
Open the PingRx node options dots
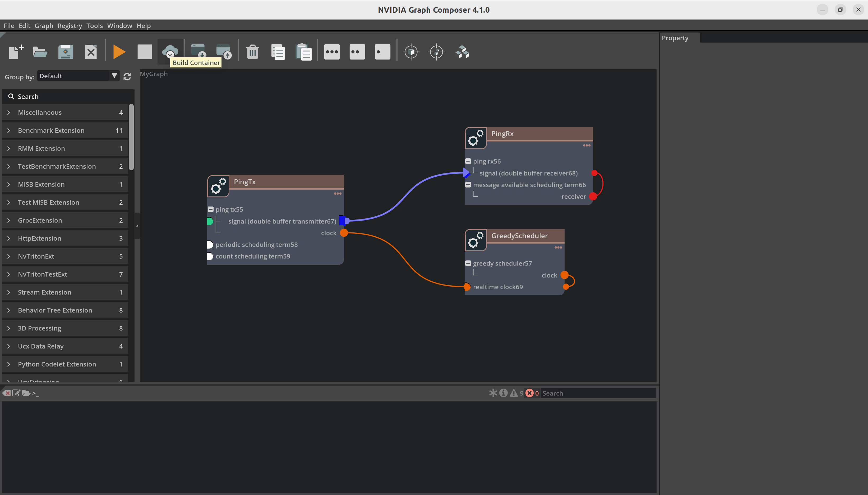point(587,145)
